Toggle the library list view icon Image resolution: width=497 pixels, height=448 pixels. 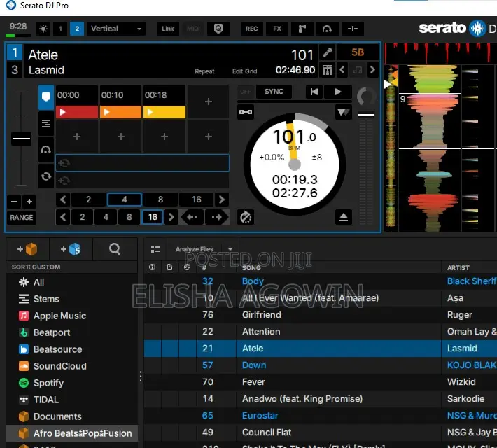155,249
